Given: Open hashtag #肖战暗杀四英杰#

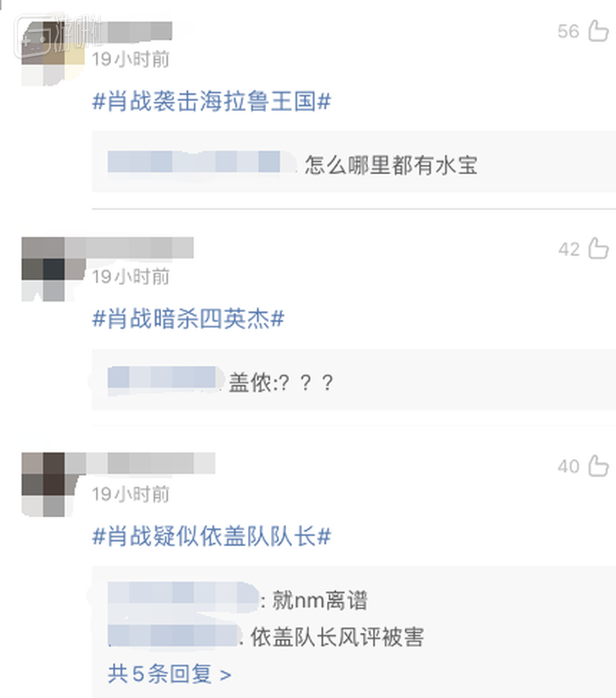Looking at the screenshot, I should (188, 319).
